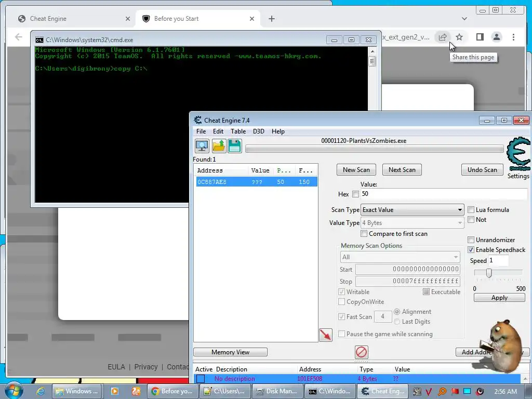This screenshot has height=399, width=532.
Task: Click the Value input field showing 50
Action: (x=444, y=194)
